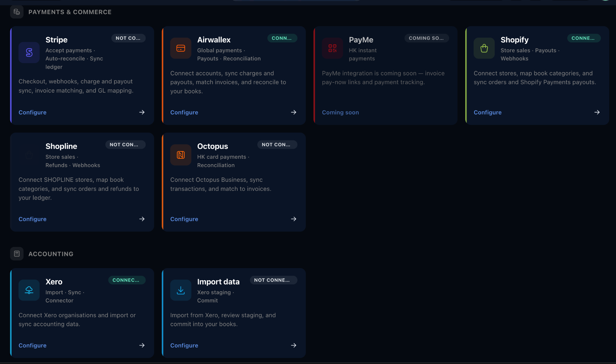Image resolution: width=616 pixels, height=364 pixels.
Task: Click 'Store sales · Refunds · Webhooks' subtitle
Action: (x=73, y=161)
